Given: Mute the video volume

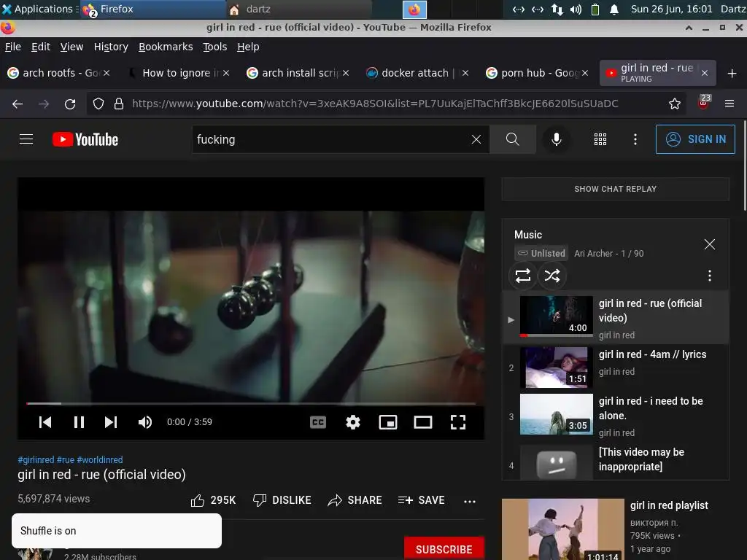Looking at the screenshot, I should pyautogui.click(x=145, y=422).
